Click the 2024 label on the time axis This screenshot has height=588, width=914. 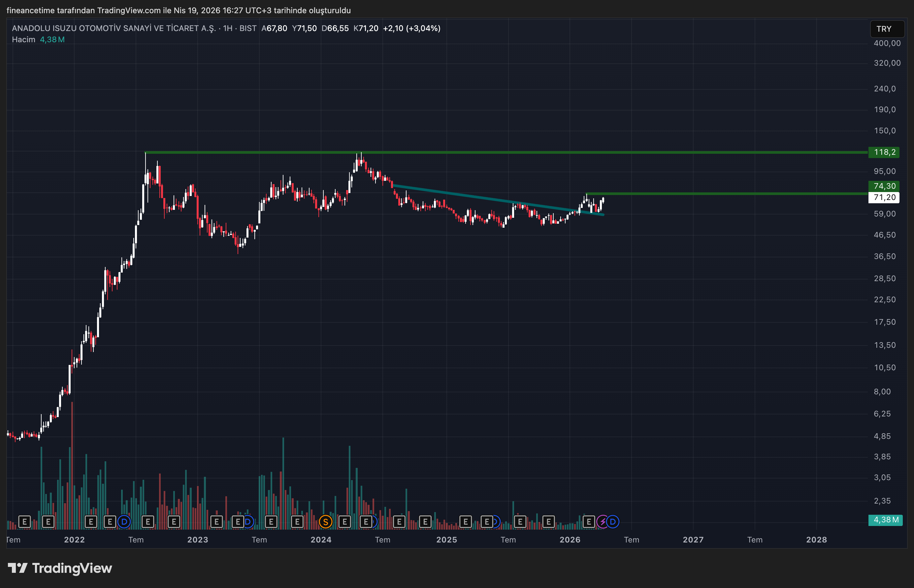pos(321,539)
